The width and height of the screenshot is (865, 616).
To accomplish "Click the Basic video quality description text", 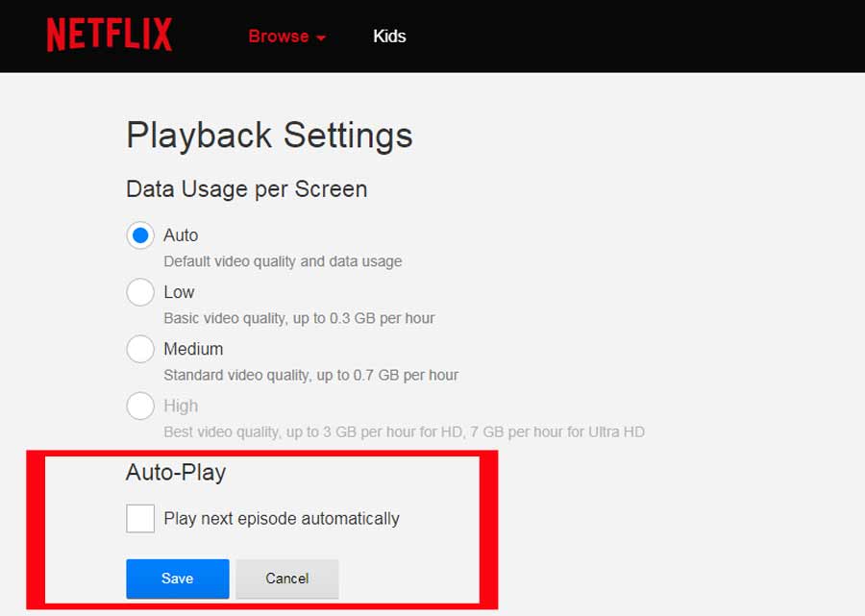I will (299, 318).
